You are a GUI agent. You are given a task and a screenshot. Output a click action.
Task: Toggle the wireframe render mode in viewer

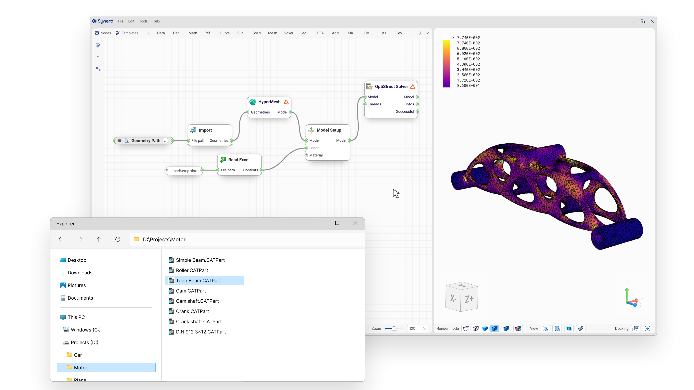pyautogui.click(x=466, y=328)
